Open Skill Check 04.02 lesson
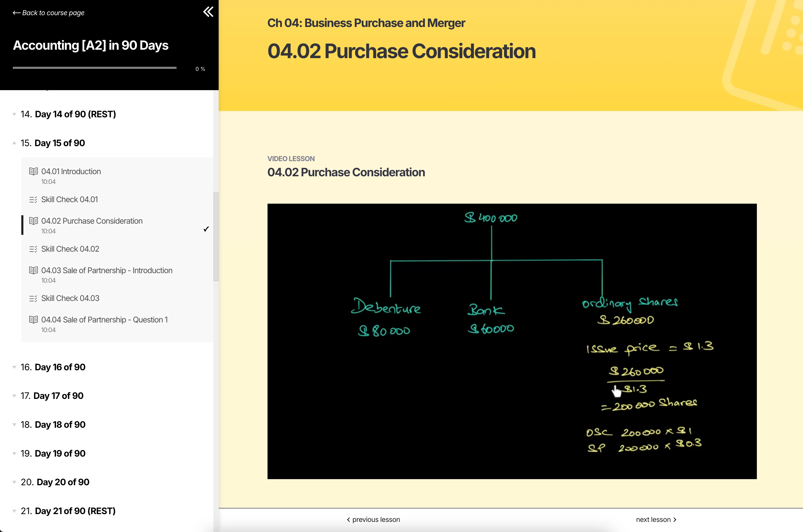 pyautogui.click(x=70, y=249)
